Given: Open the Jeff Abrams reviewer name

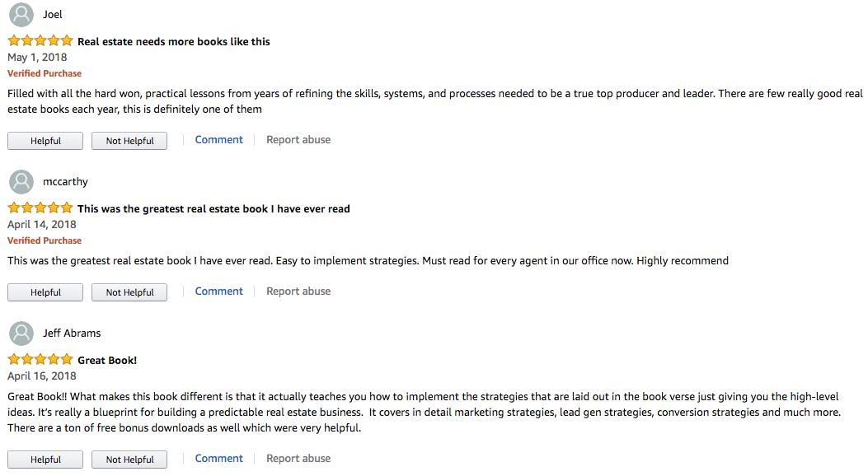Looking at the screenshot, I should click(72, 334).
